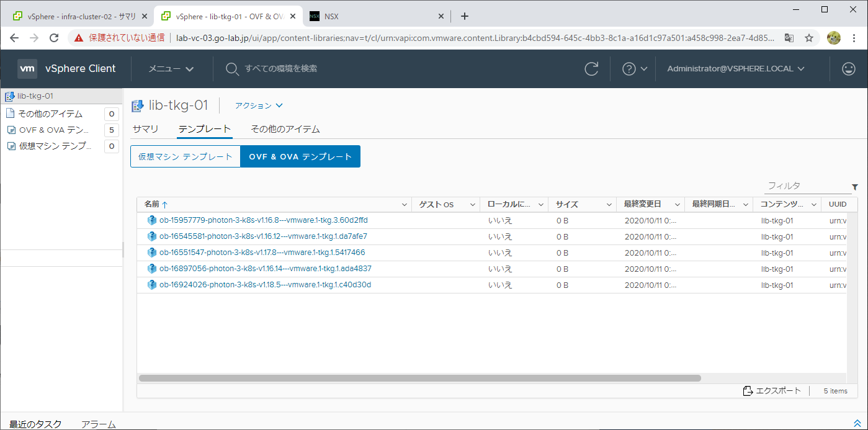Open the ローカルに column menu chevron
Image resolution: width=868 pixels, height=430 pixels.
click(x=541, y=204)
